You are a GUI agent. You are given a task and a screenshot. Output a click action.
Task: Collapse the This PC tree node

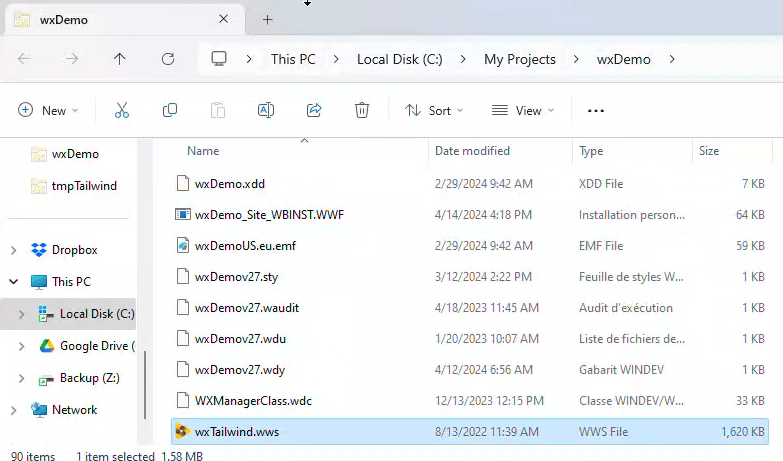tap(13, 282)
